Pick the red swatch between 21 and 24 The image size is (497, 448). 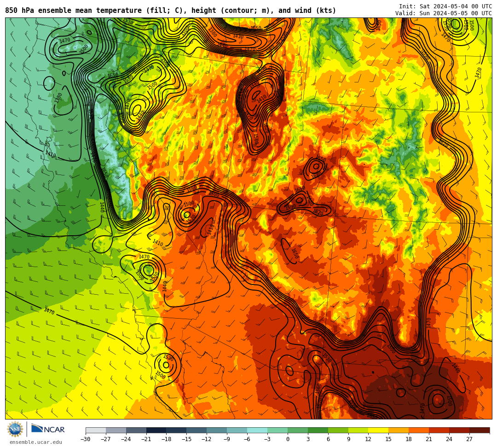tap(439, 430)
